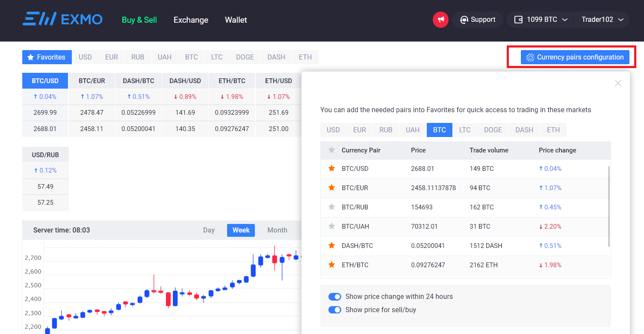This screenshot has height=334, width=644.
Task: Switch to USD tab in the main pair bar
Action: pos(85,57)
